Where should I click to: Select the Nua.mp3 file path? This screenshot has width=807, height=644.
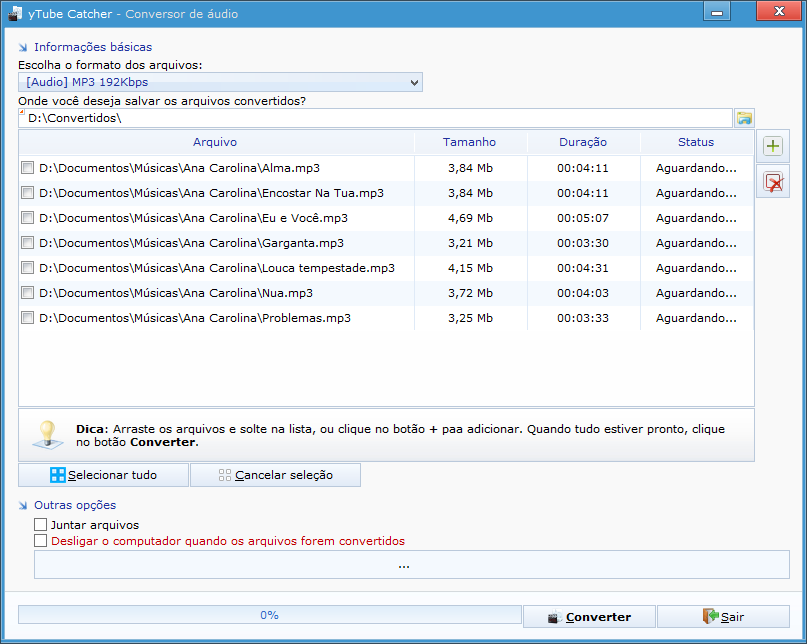[x=176, y=293]
